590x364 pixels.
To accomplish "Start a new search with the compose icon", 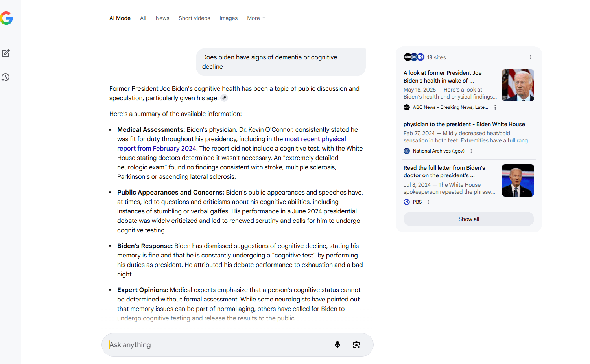I will (x=6, y=53).
